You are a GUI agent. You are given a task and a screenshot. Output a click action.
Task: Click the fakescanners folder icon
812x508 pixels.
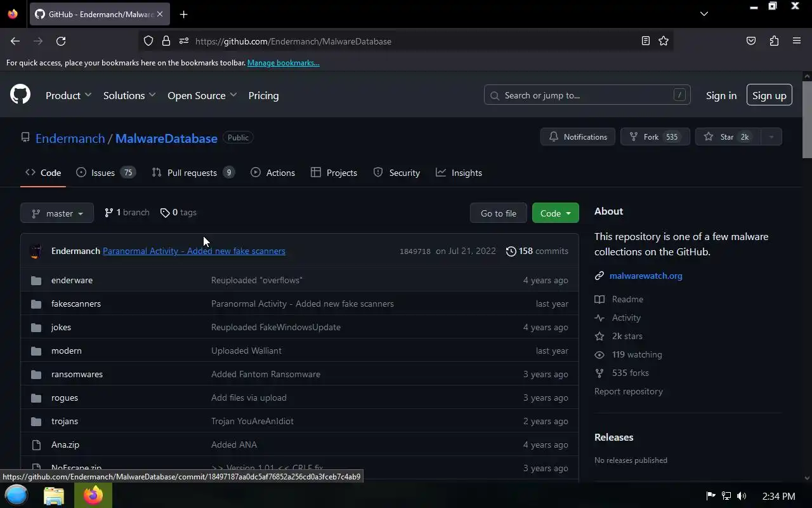(x=36, y=304)
